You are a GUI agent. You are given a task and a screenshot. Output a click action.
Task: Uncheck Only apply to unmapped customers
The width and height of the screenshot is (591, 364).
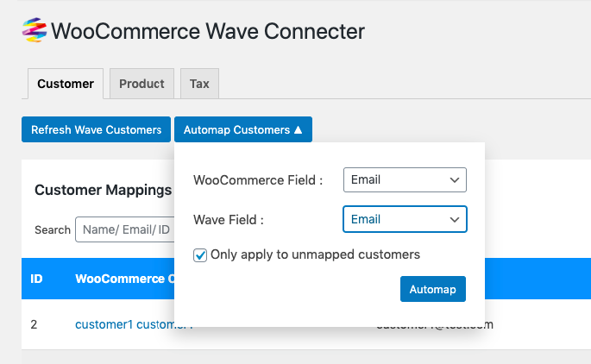pos(200,255)
